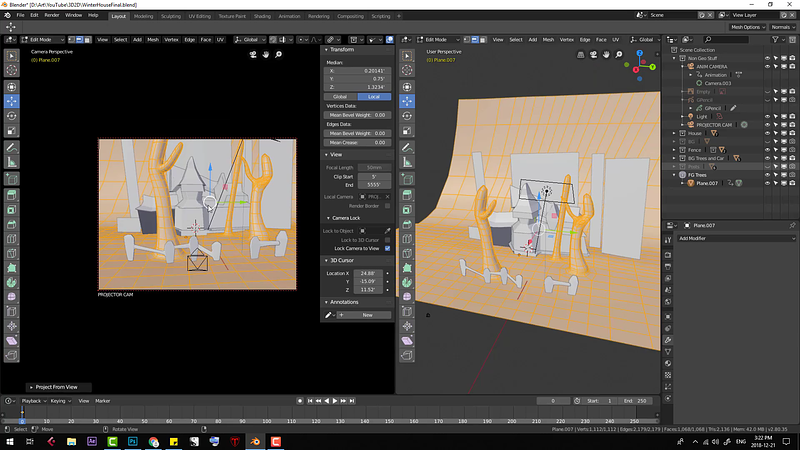The image size is (800, 450).
Task: Open the Mesh Options dropdown
Action: coord(747,27)
